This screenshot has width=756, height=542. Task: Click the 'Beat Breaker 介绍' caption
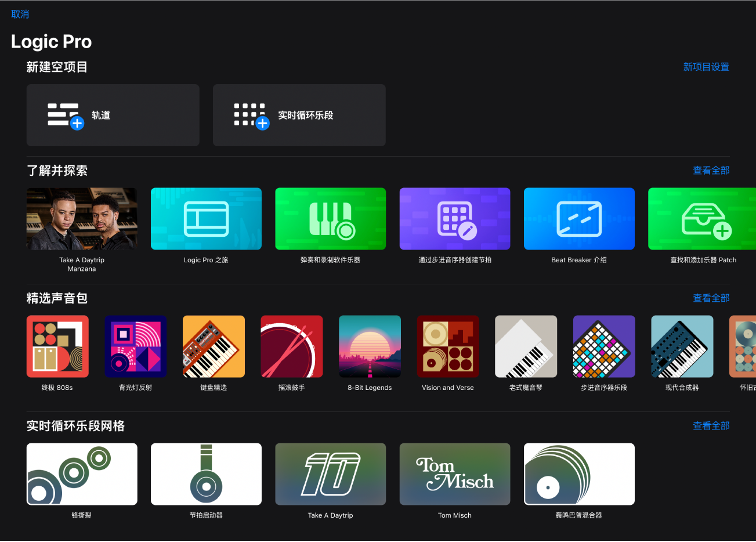pyautogui.click(x=579, y=260)
